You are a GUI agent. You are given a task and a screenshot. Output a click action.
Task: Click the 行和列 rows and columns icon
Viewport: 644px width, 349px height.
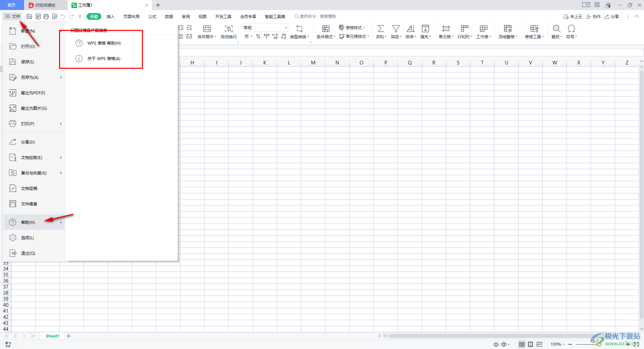pos(465,29)
